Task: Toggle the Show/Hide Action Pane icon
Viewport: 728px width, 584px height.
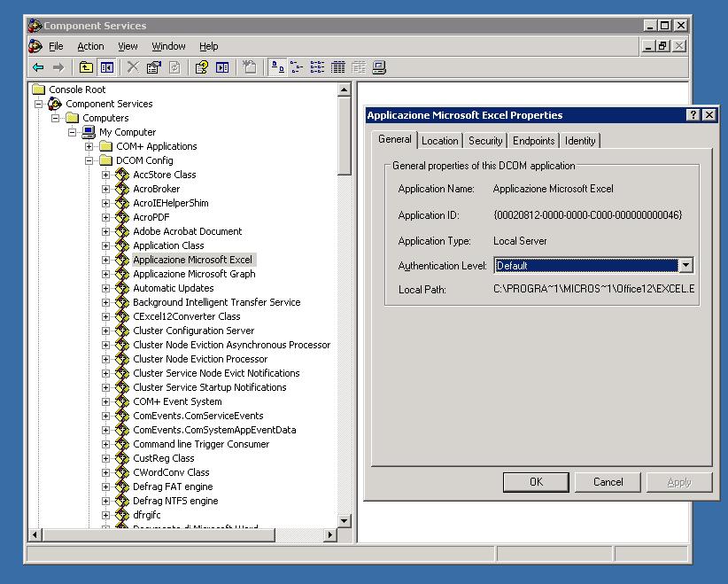Action: click(222, 68)
